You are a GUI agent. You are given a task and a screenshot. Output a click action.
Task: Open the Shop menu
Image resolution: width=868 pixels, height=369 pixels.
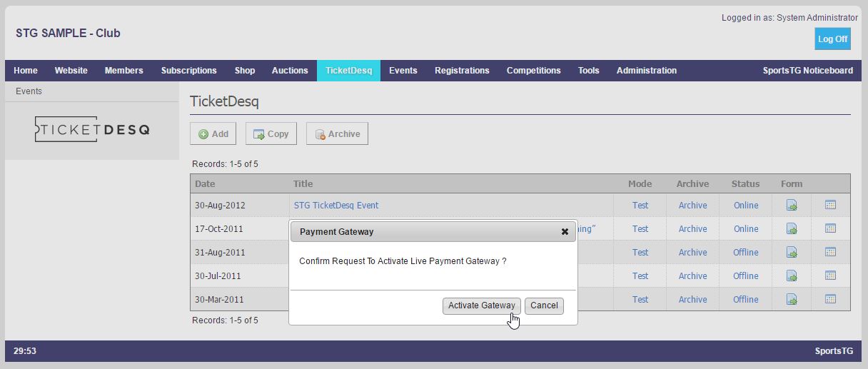(x=245, y=71)
